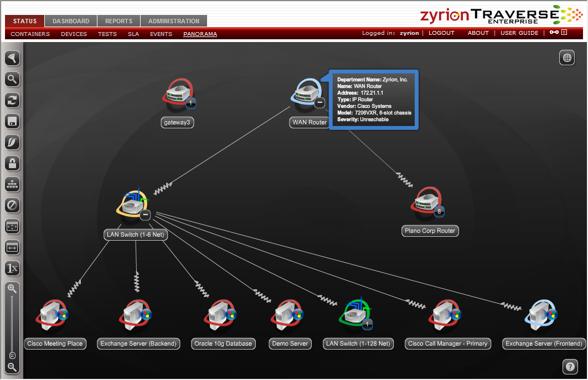Click the fit-to-screen expand icon
This screenshot has height=380, width=588.
pos(12,226)
